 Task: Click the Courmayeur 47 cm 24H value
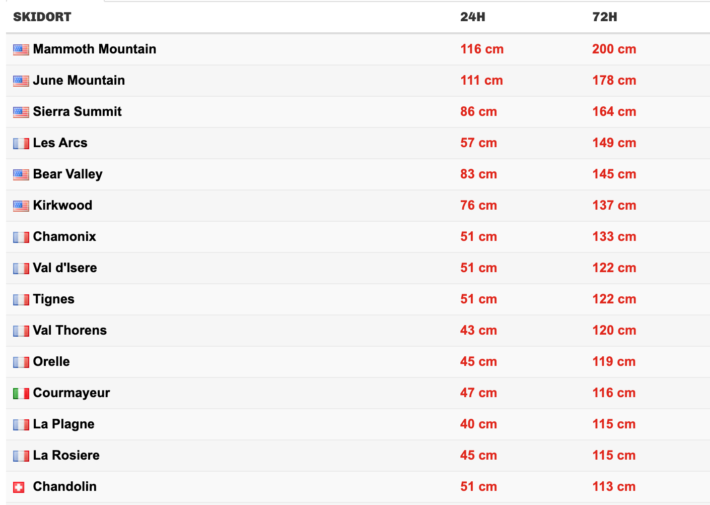point(478,393)
